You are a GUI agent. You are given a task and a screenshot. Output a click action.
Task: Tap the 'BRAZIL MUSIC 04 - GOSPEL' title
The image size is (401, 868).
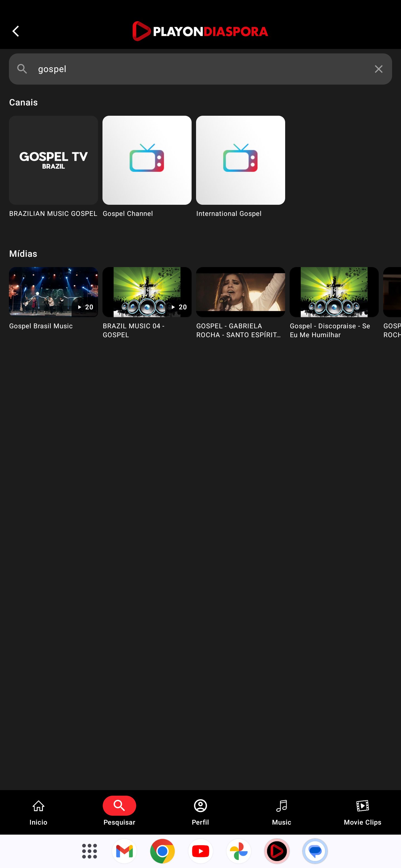tap(134, 331)
